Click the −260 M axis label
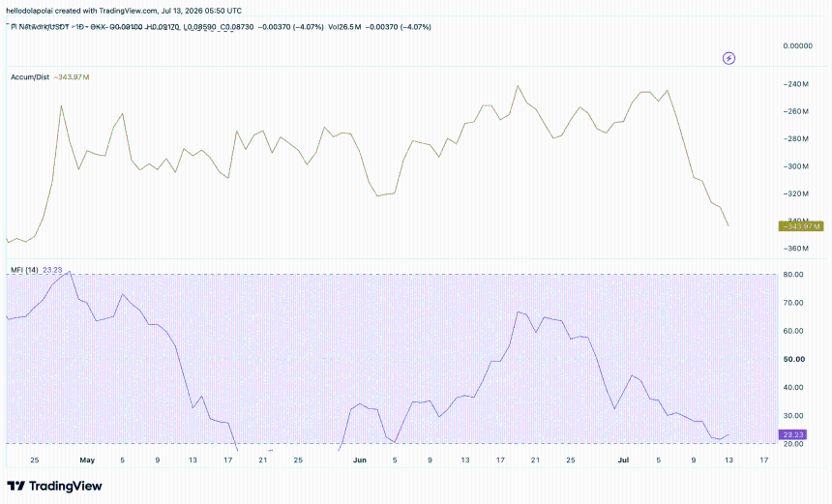The width and height of the screenshot is (832, 504). click(x=796, y=111)
